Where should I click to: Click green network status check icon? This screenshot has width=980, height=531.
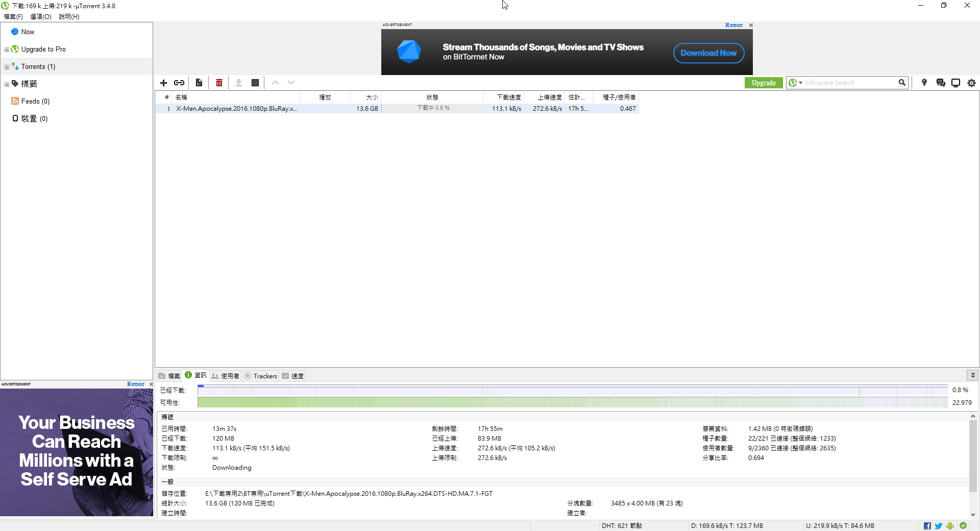963,525
